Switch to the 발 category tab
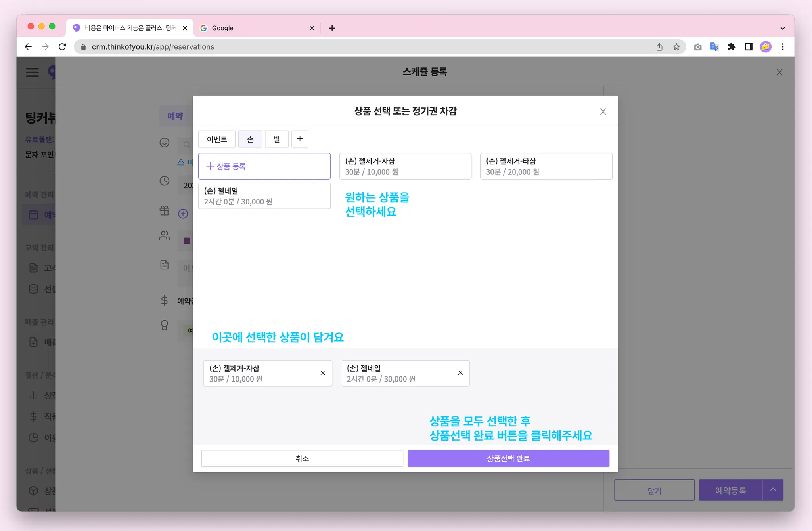Screen dimensions: 812x531 [277, 139]
